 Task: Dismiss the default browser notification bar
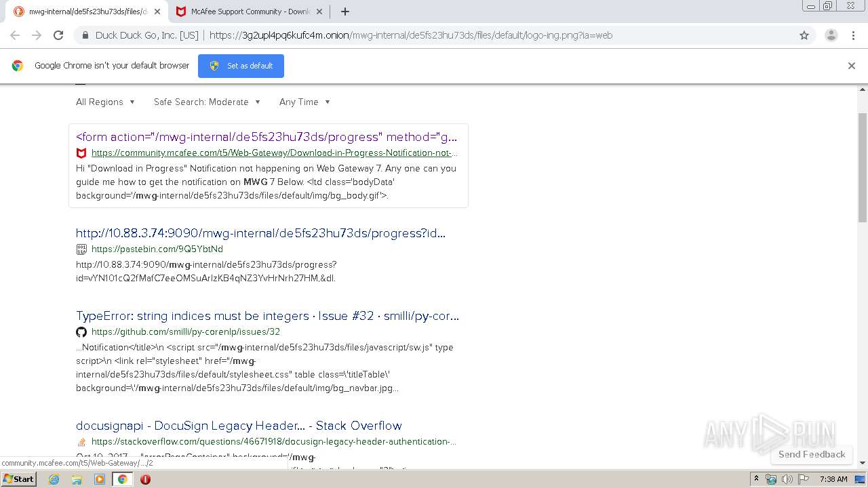pyautogui.click(x=852, y=66)
